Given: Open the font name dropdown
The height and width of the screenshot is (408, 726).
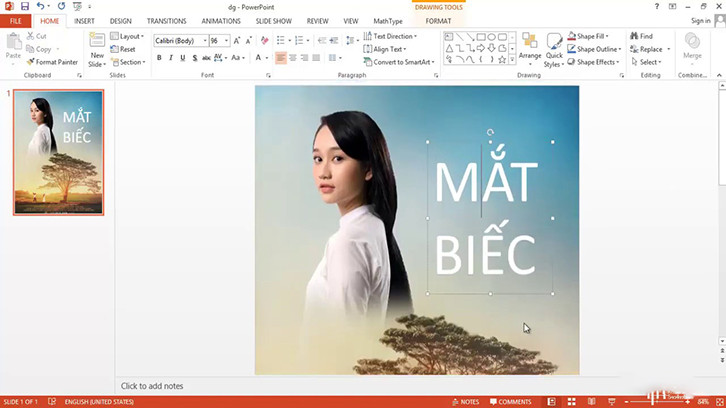Looking at the screenshot, I should click(205, 41).
